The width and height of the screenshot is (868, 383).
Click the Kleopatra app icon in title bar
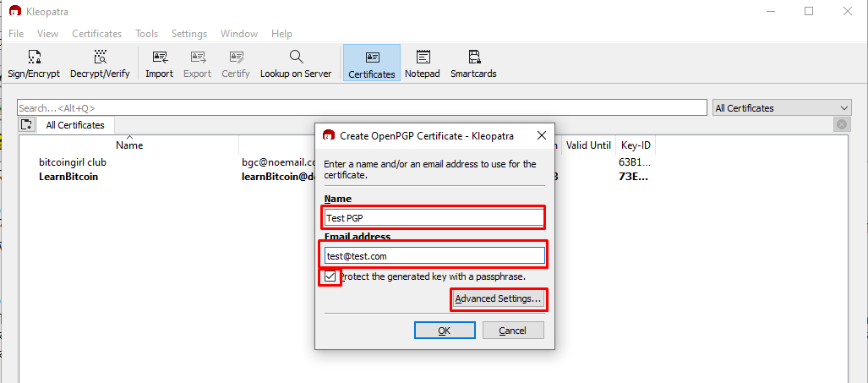(x=15, y=11)
